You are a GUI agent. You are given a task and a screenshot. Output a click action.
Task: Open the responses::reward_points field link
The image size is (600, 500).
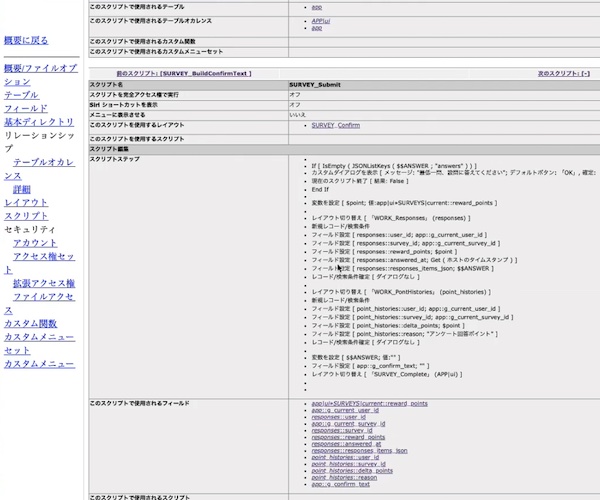click(348, 437)
